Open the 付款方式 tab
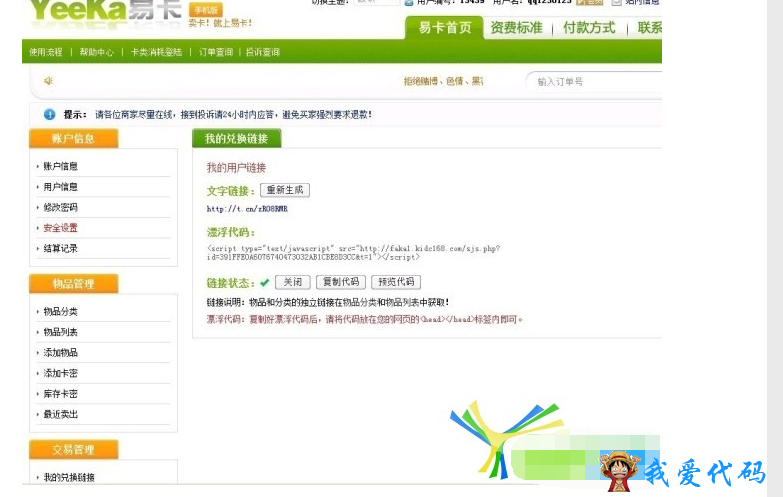 (x=589, y=27)
